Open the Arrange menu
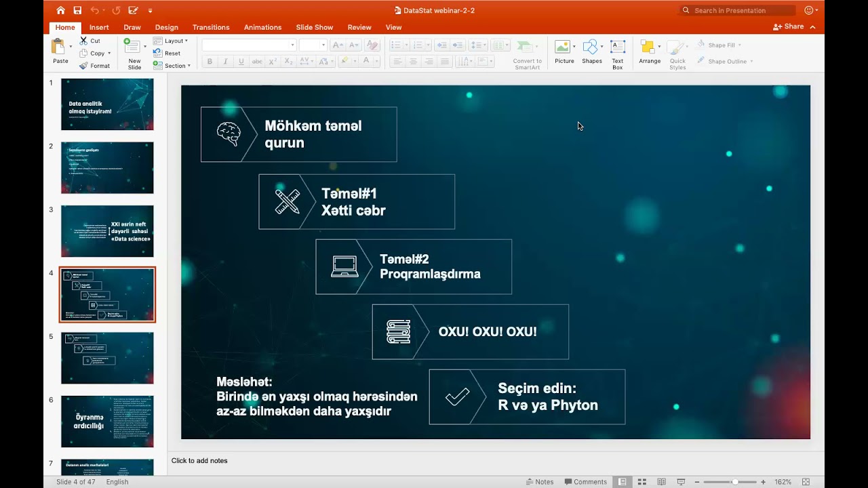Image resolution: width=868 pixels, height=488 pixels. click(x=650, y=53)
